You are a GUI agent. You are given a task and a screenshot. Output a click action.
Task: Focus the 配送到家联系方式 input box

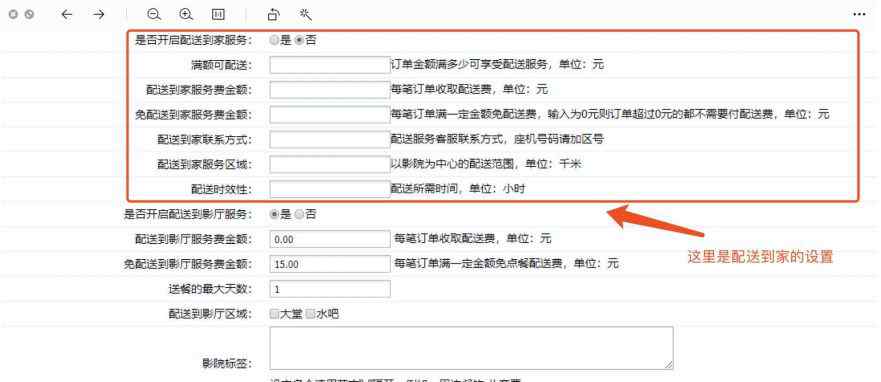(330, 139)
